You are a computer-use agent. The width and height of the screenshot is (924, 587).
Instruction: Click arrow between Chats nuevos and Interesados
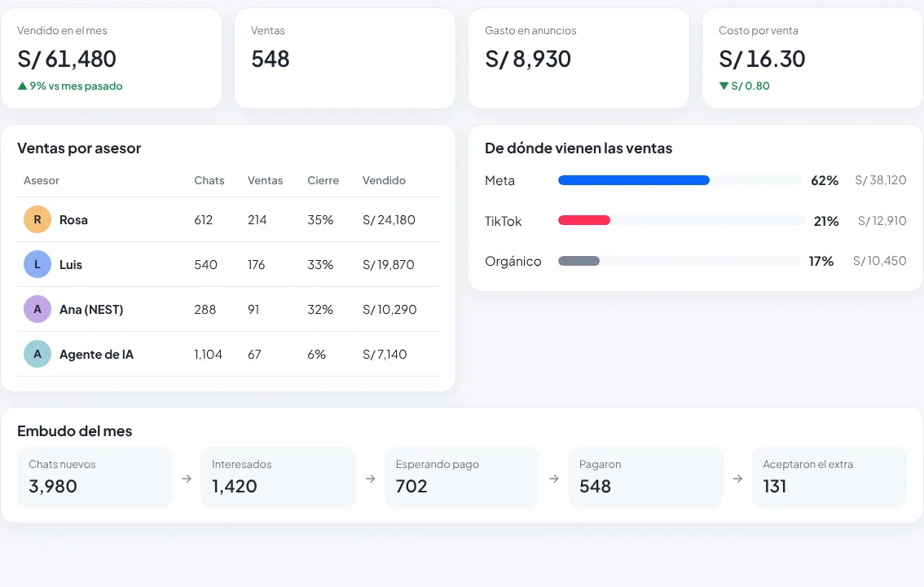click(187, 479)
